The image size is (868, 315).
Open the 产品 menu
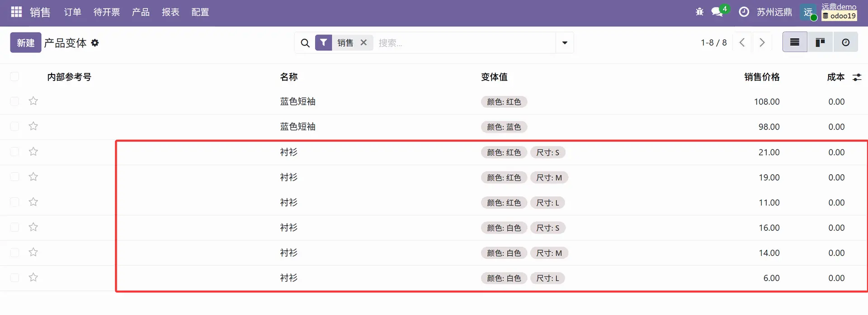point(141,12)
